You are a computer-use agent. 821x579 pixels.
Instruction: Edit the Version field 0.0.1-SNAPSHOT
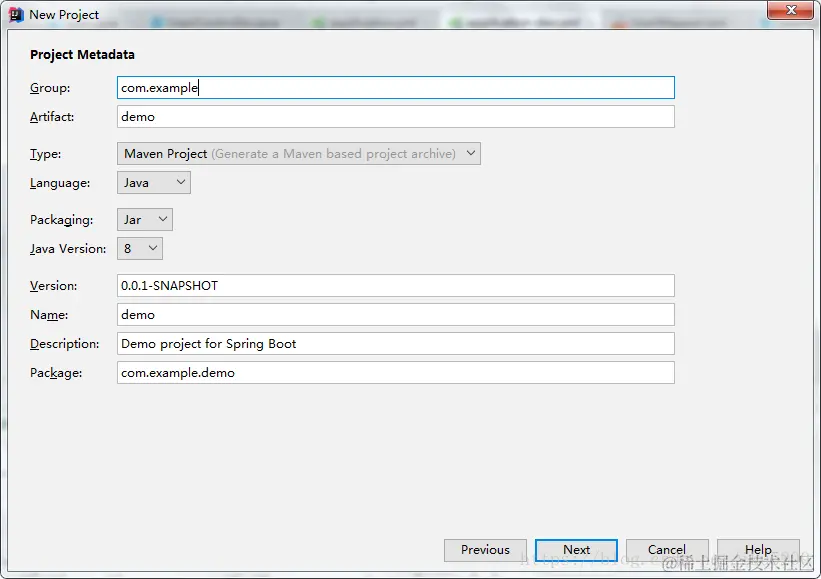coord(396,286)
